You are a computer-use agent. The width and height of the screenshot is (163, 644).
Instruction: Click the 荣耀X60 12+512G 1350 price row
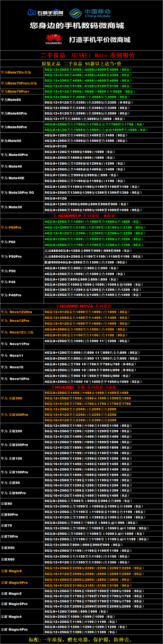(x=103, y=562)
